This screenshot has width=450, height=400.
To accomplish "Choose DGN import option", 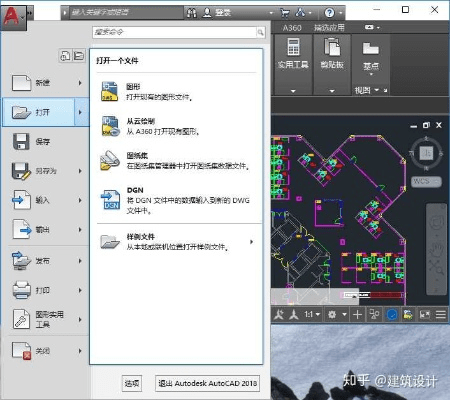I will pyautogui.click(x=178, y=200).
